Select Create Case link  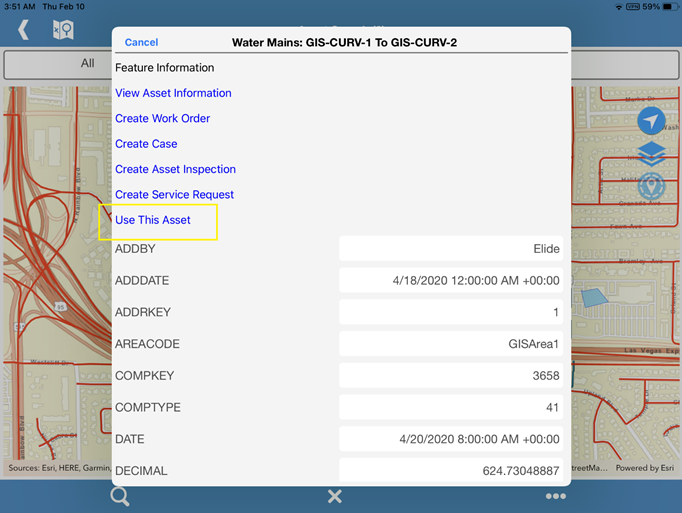pos(146,144)
